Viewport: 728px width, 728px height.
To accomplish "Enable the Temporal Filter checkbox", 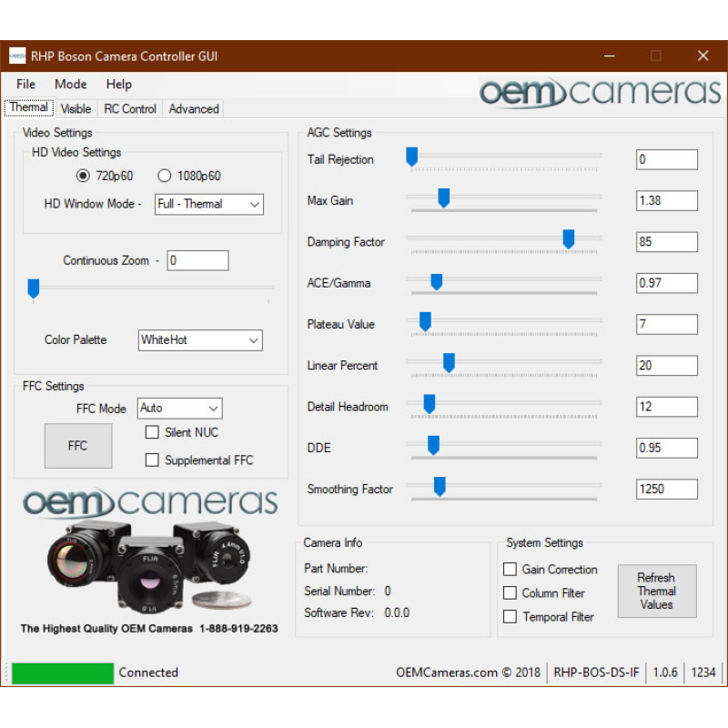I will [x=510, y=617].
